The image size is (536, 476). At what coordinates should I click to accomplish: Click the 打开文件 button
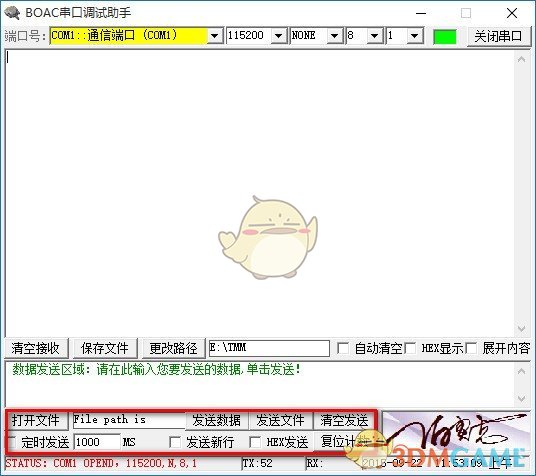click(x=36, y=420)
